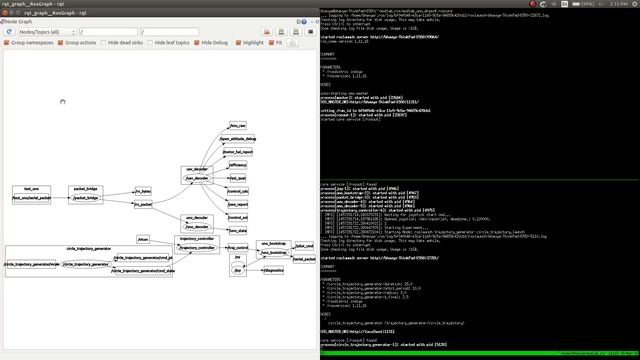Select the /traj_control topic box
The width and height of the screenshot is (640, 360).
coord(238,248)
